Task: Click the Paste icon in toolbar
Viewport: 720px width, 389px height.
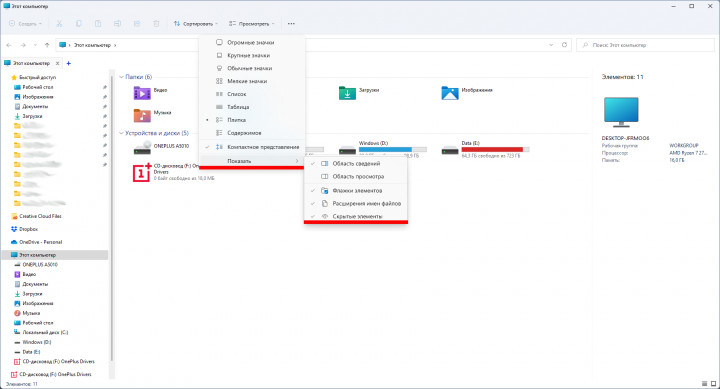Action: [98, 23]
